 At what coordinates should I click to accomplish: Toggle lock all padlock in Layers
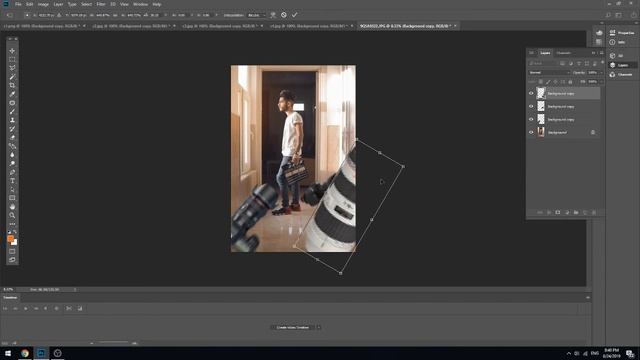click(570, 82)
